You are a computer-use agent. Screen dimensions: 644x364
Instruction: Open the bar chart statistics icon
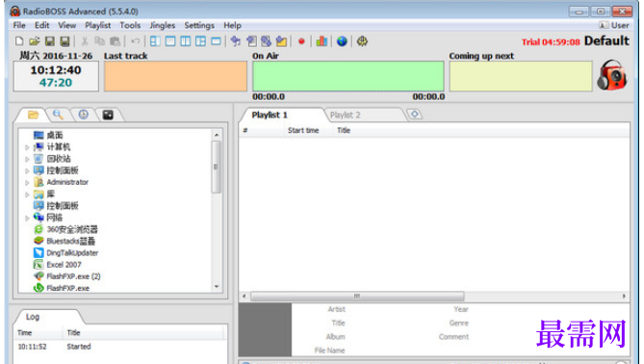coord(322,41)
